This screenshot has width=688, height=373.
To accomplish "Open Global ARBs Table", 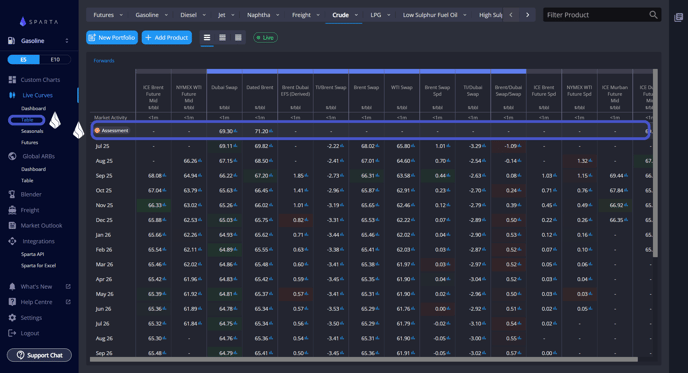I will [x=27, y=181].
